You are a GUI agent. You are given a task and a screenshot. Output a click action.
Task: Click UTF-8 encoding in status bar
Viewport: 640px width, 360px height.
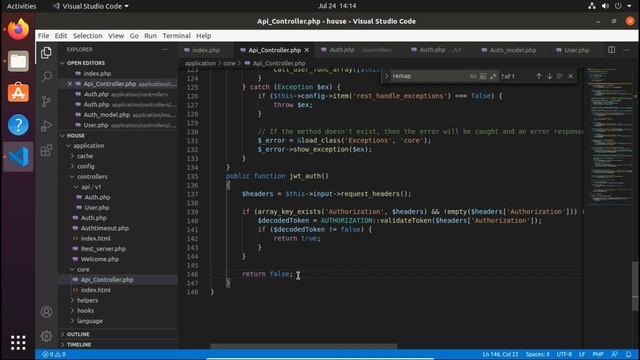(564, 354)
